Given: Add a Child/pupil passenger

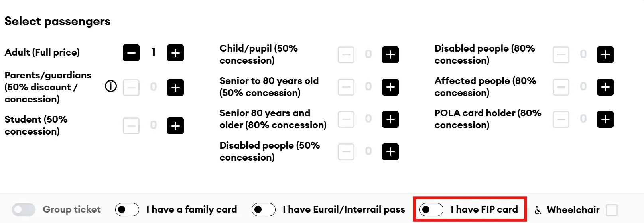Looking at the screenshot, I should [390, 55].
